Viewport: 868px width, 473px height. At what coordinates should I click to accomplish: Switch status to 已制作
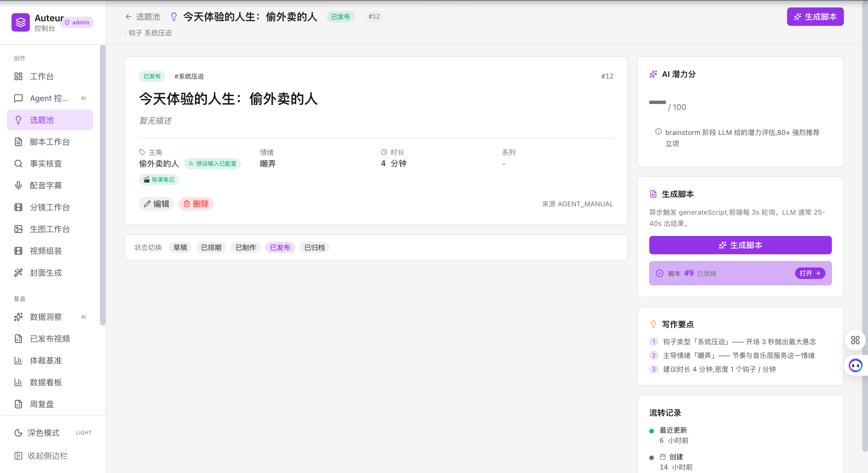coord(246,248)
